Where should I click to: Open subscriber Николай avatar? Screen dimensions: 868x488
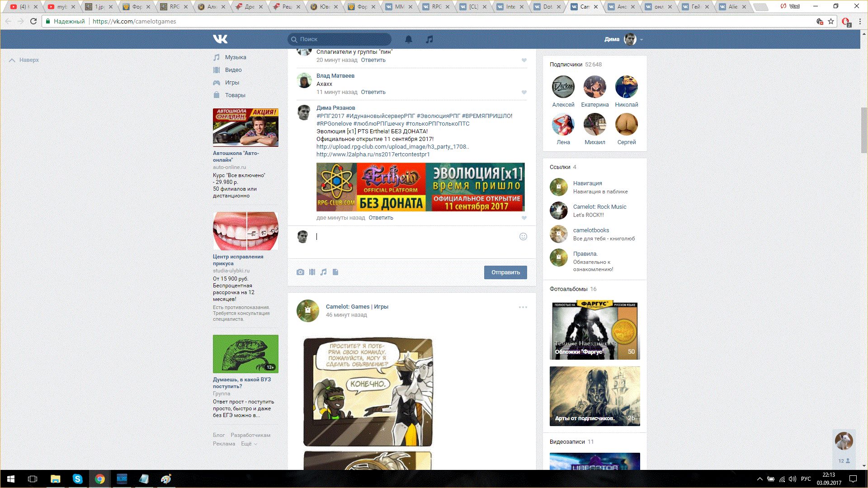coord(627,87)
